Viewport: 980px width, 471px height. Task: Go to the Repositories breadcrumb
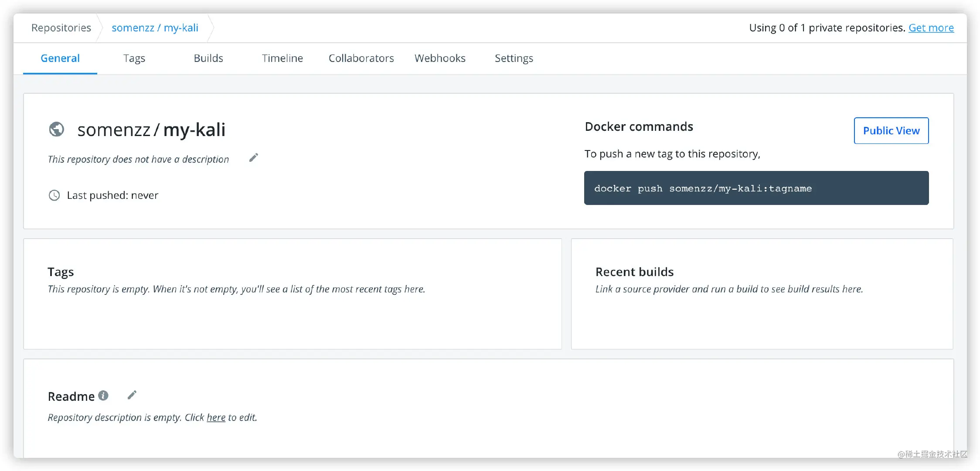[x=61, y=28]
